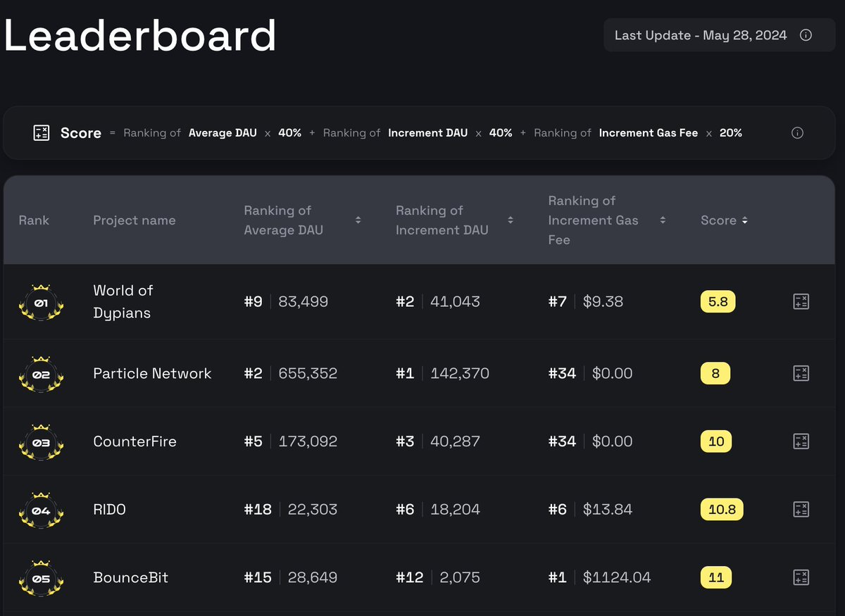Click the $13.84 gas fee value

[x=608, y=509]
